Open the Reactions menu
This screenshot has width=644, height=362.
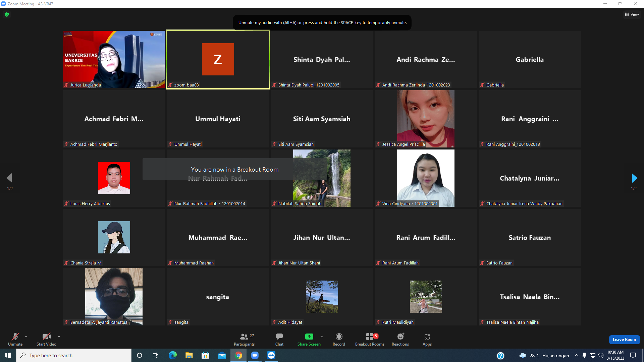click(400, 339)
